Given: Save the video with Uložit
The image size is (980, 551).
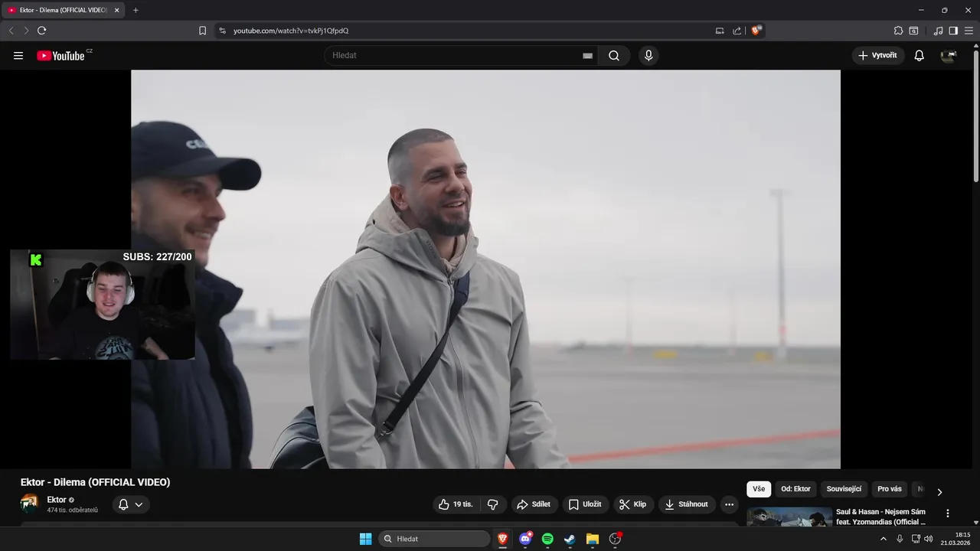Looking at the screenshot, I should [x=585, y=504].
